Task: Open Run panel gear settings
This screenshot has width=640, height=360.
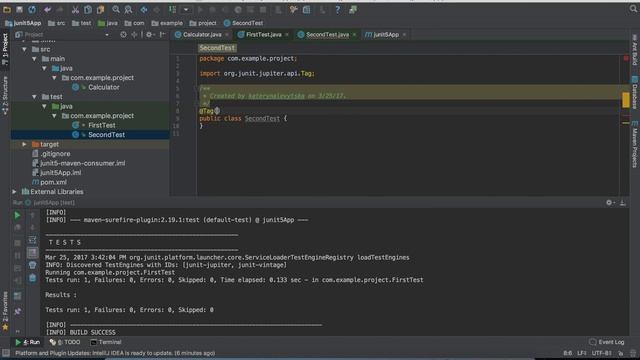Action: (609, 202)
